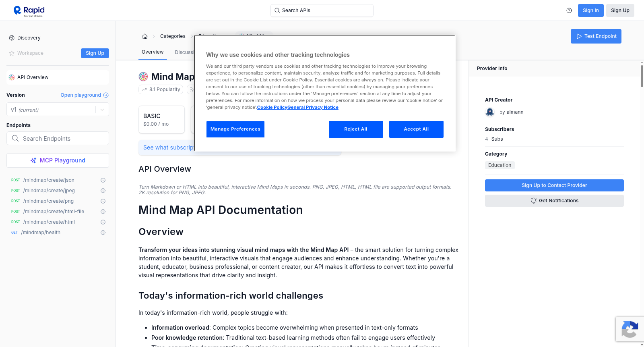Click creator name almann
This screenshot has width=644, height=347.
[515, 112]
